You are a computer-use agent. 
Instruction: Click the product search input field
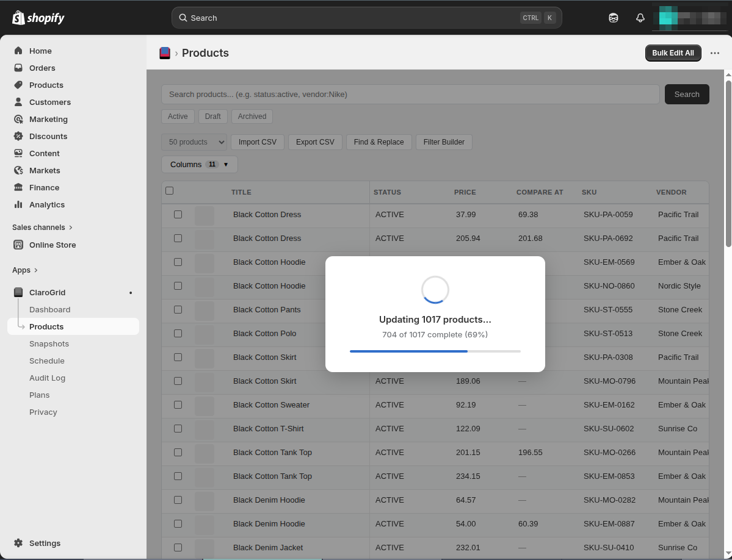(x=409, y=94)
